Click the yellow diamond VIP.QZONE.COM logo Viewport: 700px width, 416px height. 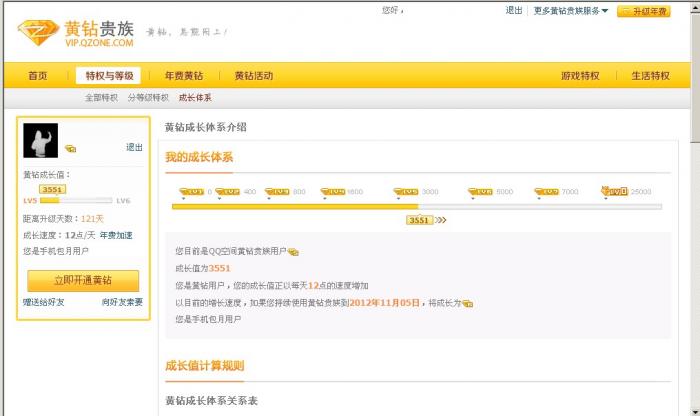(x=76, y=33)
